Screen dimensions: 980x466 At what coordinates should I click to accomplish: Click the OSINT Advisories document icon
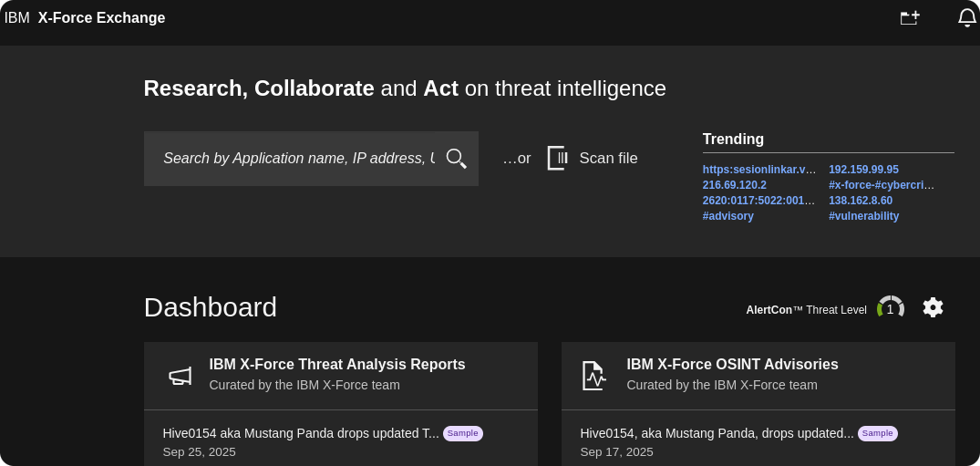point(594,375)
